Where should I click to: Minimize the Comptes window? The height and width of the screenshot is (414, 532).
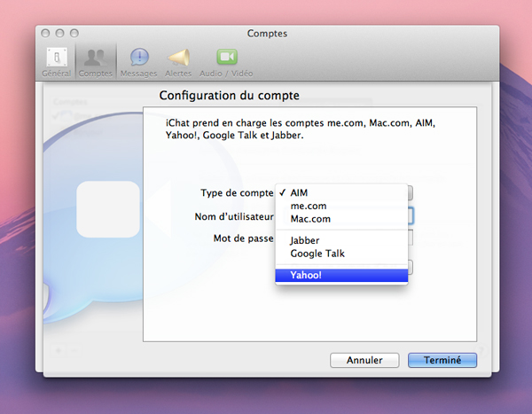pyautogui.click(x=59, y=34)
